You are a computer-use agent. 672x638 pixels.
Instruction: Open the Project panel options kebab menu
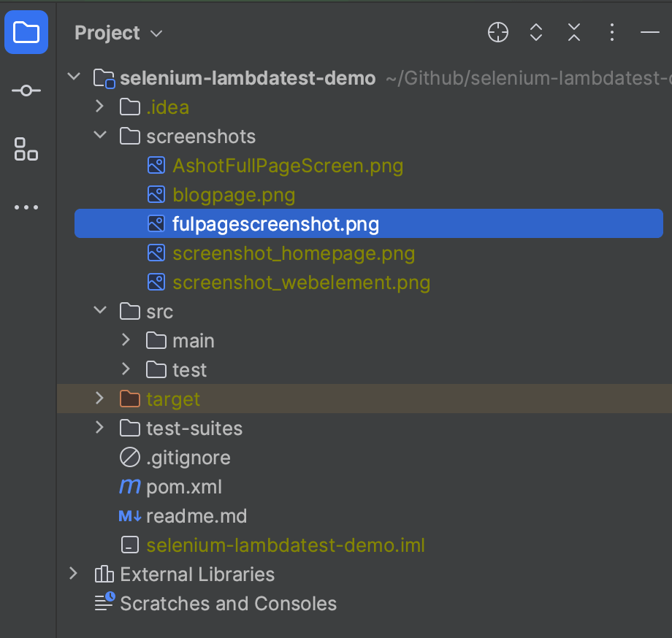611,32
